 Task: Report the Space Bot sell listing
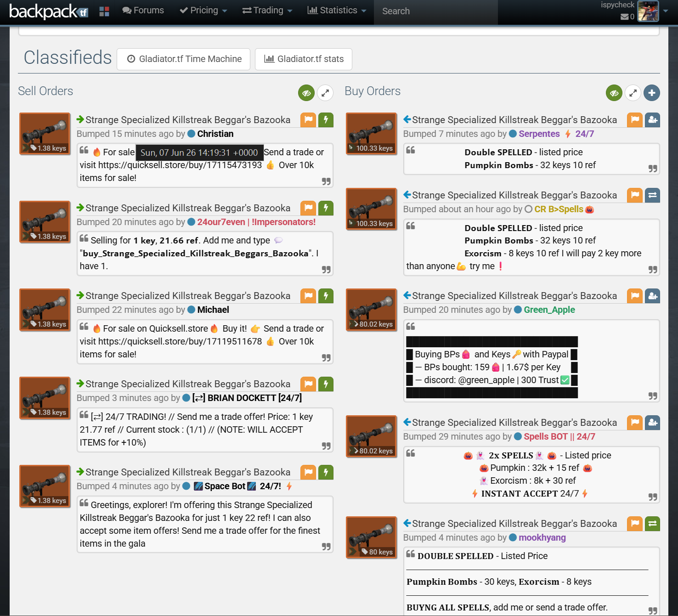(308, 472)
